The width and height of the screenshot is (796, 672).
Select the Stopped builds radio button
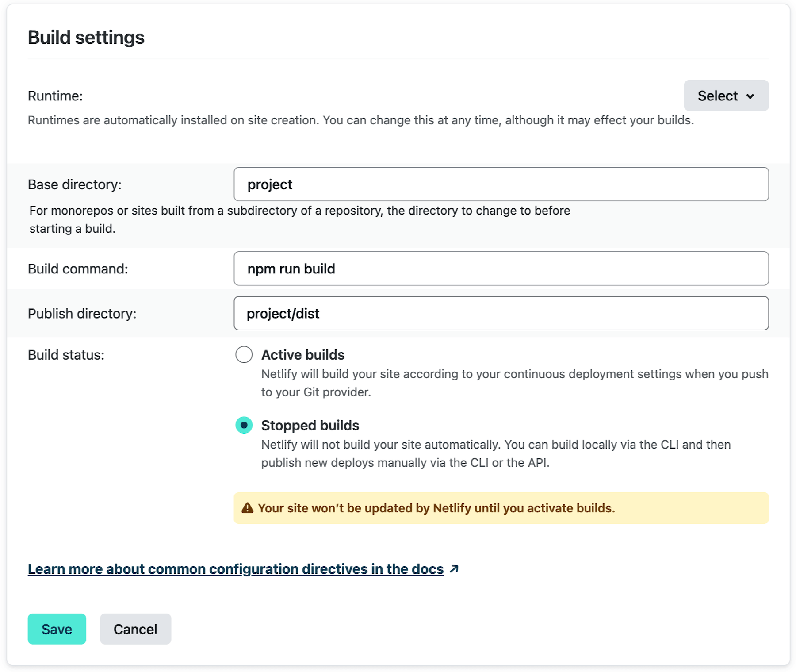click(244, 425)
